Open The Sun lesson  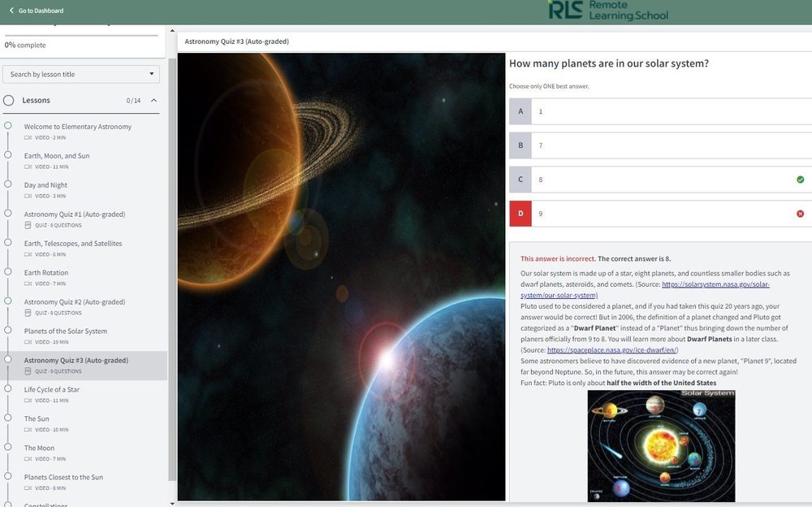[x=37, y=419]
